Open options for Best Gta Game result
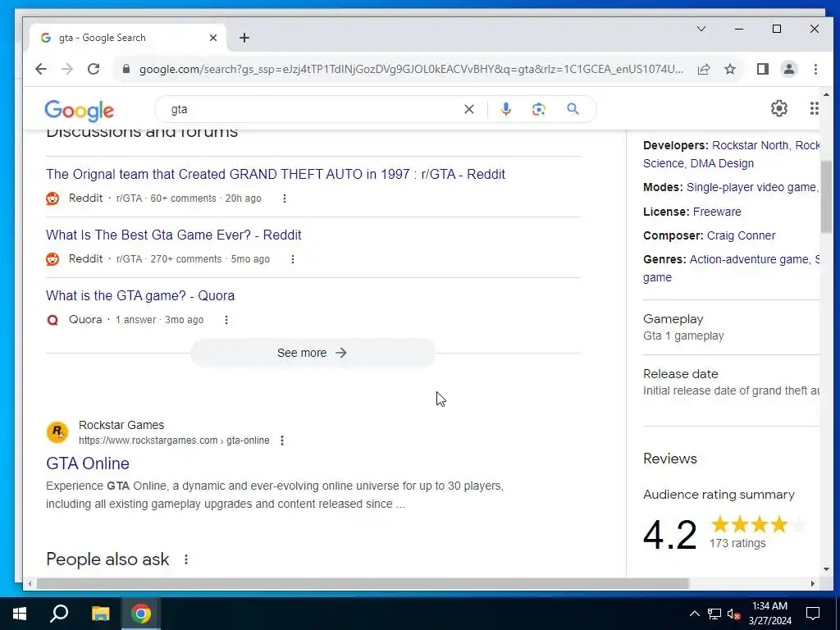 (x=293, y=259)
